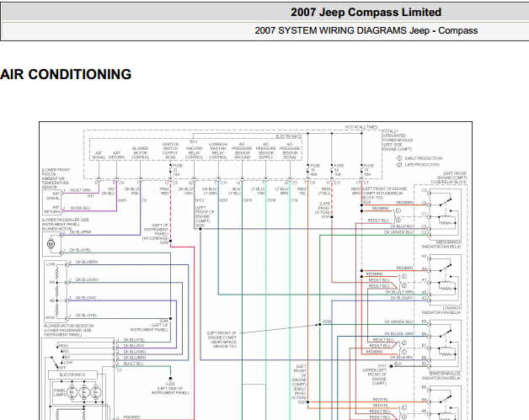
Task: Click the 'B(+)' label
Action: 193,141
